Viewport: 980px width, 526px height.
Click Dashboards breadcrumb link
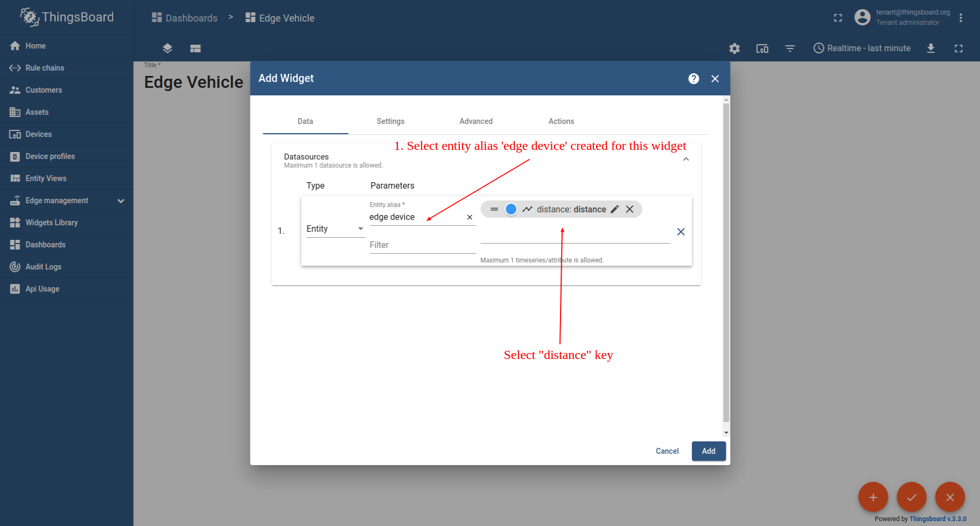tap(185, 18)
